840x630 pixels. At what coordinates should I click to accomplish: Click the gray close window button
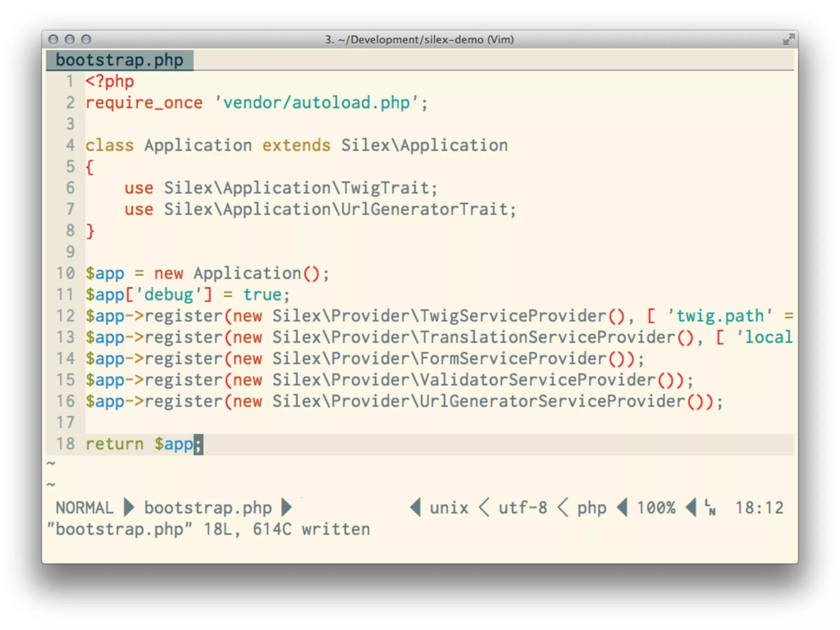click(53, 39)
